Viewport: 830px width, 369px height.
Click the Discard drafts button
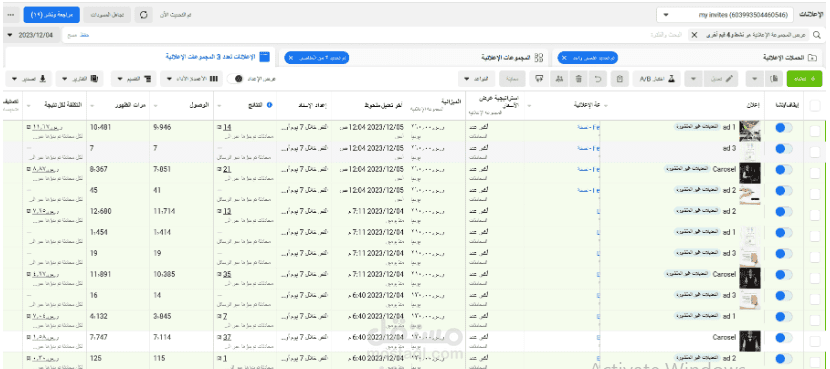pyautogui.click(x=106, y=15)
